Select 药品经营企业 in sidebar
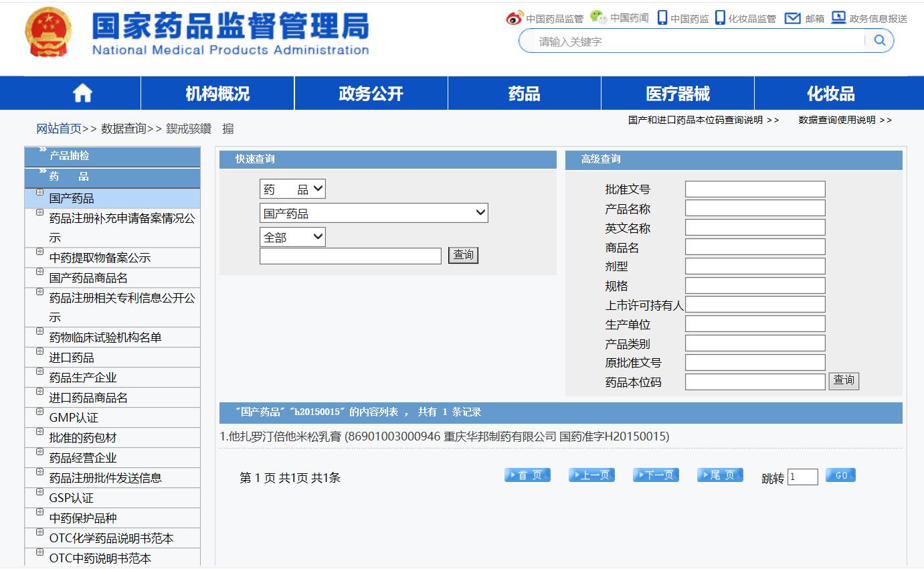924x569 pixels. tap(83, 458)
